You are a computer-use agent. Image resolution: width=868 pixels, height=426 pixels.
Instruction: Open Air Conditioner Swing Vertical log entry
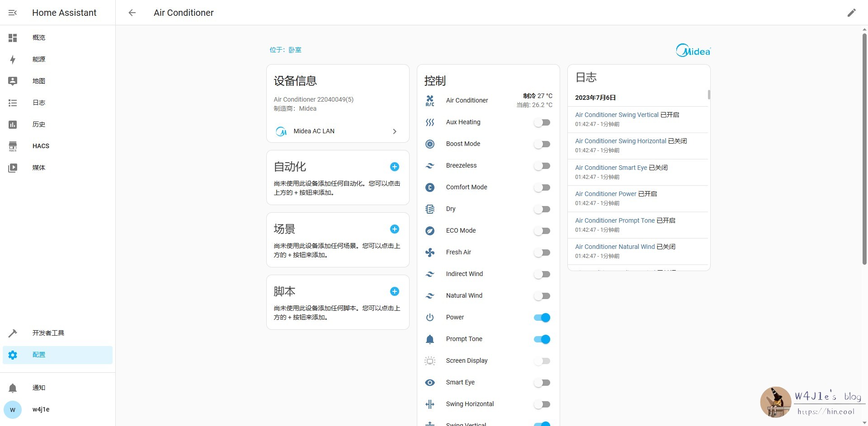point(617,115)
